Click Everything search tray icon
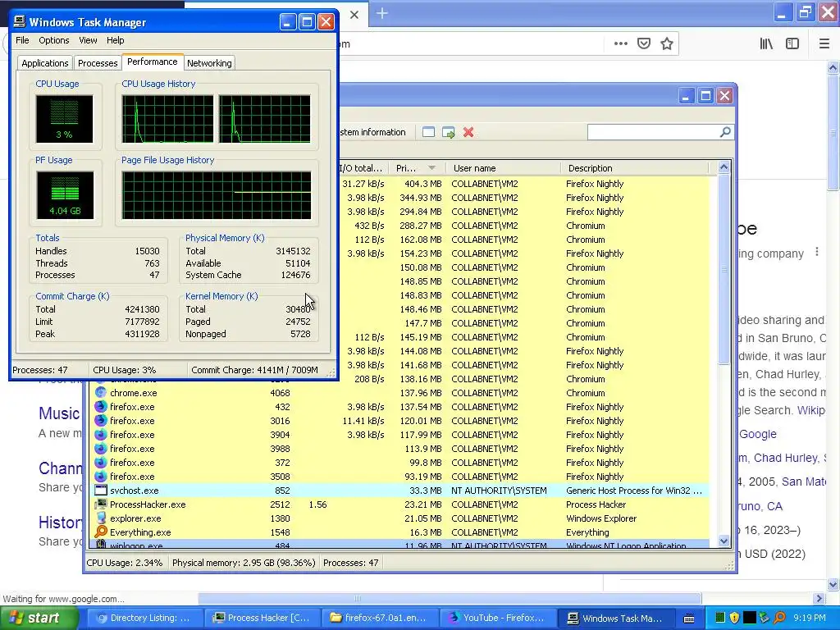Viewport: 840px width, 630px height. point(779,618)
